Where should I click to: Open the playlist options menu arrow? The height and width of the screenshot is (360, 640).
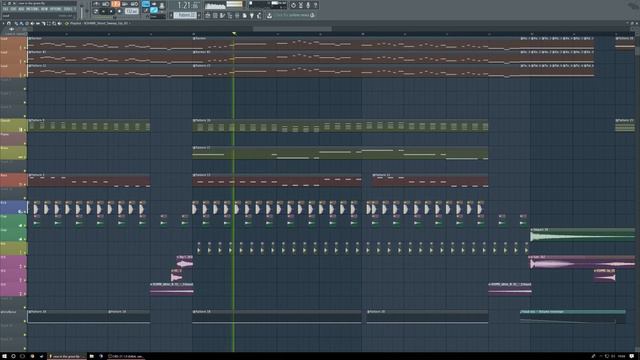tap(3, 23)
